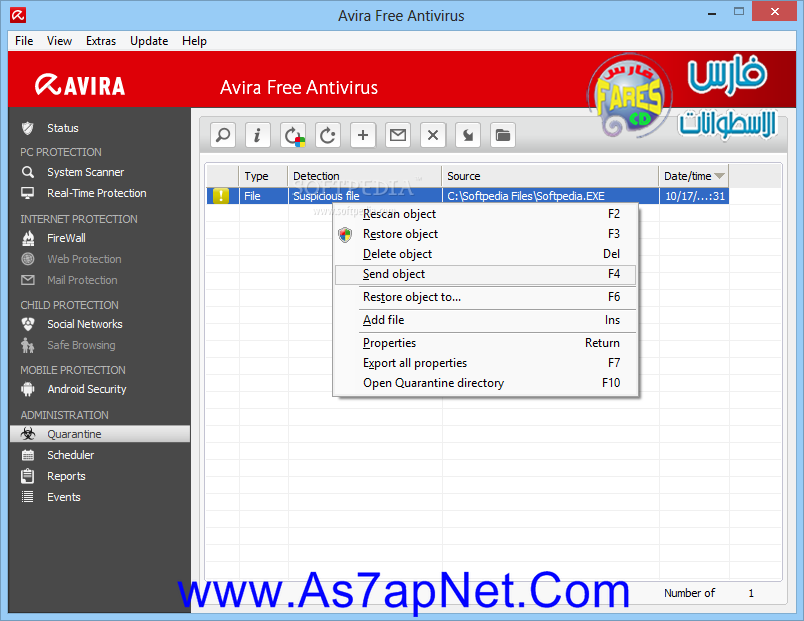Image resolution: width=804 pixels, height=621 pixels.
Task: Minimize the Avira Free Antivirus window
Action: [x=712, y=13]
